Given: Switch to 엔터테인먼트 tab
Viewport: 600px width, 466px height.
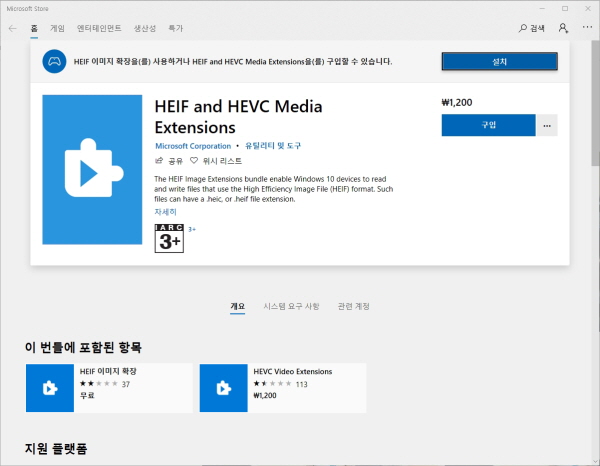Looking at the screenshot, I should click(99, 28).
